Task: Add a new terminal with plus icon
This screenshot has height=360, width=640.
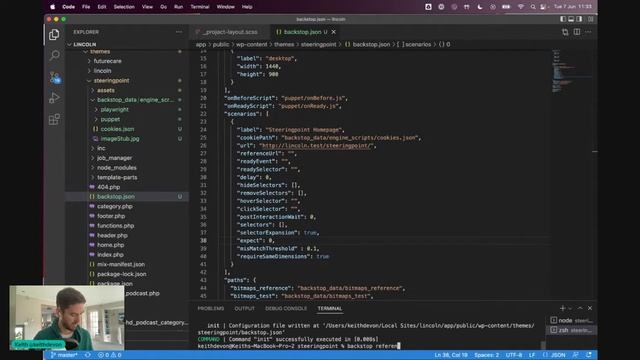Action: point(562,308)
